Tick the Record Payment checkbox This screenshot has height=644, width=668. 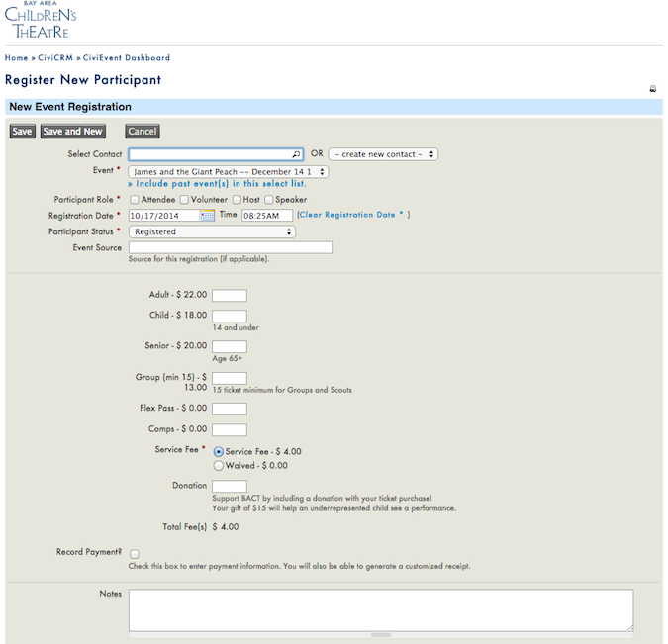click(x=134, y=554)
